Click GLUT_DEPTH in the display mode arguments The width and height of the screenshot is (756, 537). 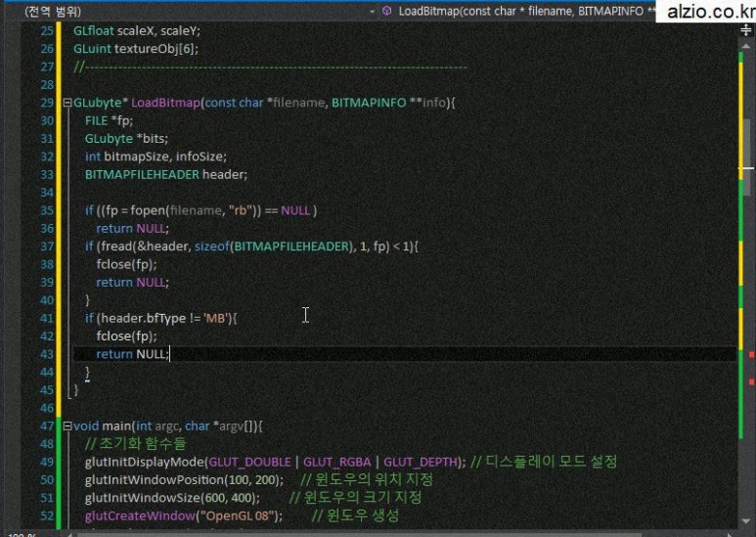(421, 463)
